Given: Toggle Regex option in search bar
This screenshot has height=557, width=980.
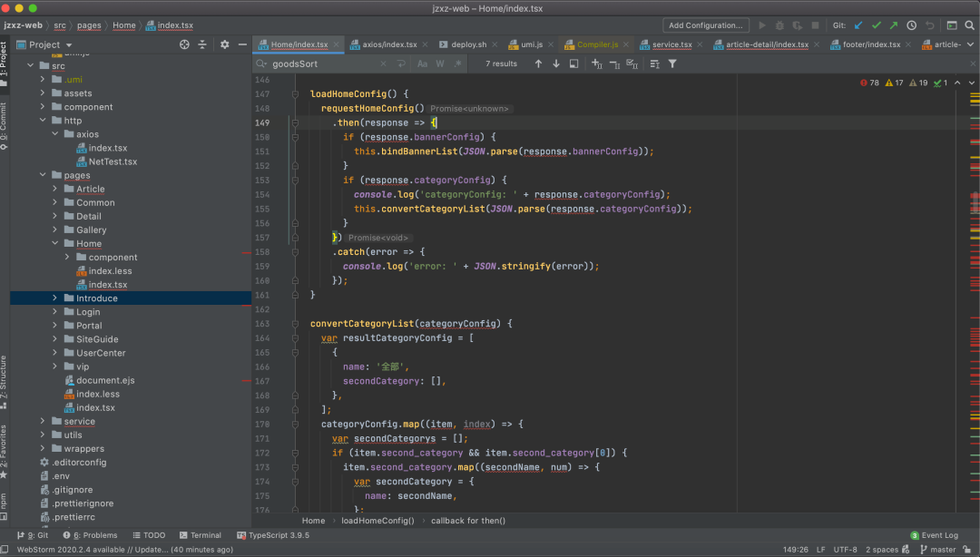Looking at the screenshot, I should pos(457,64).
